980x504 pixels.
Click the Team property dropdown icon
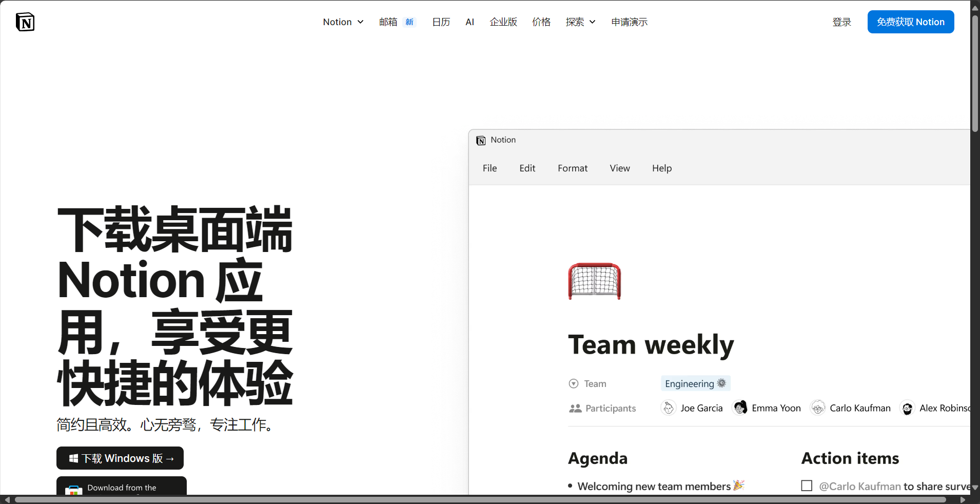point(574,384)
